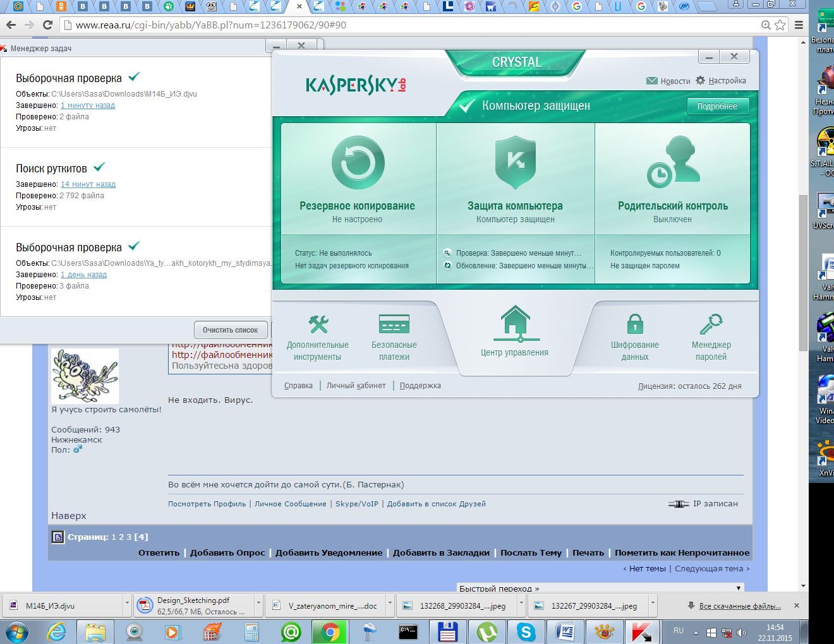Bookmark the page with the star icon
Viewport: 834px width, 644px height.
click(x=780, y=25)
